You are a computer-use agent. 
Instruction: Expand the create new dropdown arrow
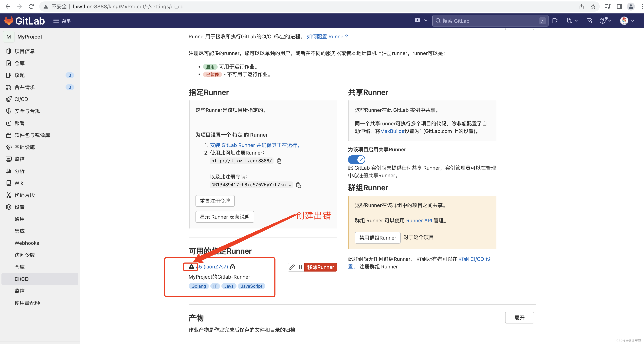click(426, 21)
